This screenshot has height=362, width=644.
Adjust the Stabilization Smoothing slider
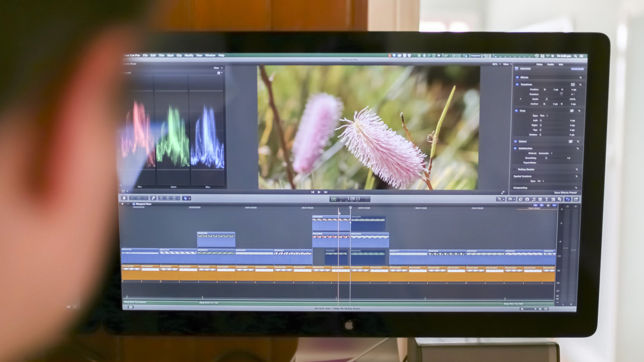pos(546,158)
